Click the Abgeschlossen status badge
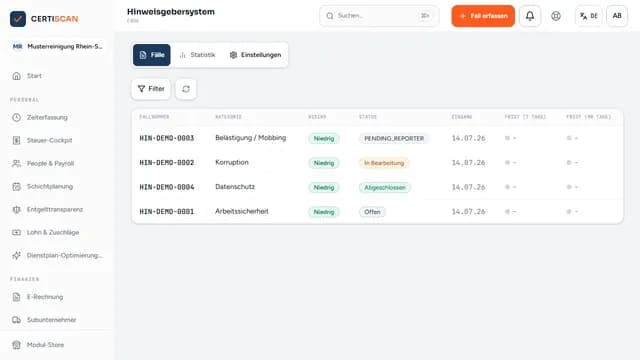640x360 pixels. click(385, 188)
